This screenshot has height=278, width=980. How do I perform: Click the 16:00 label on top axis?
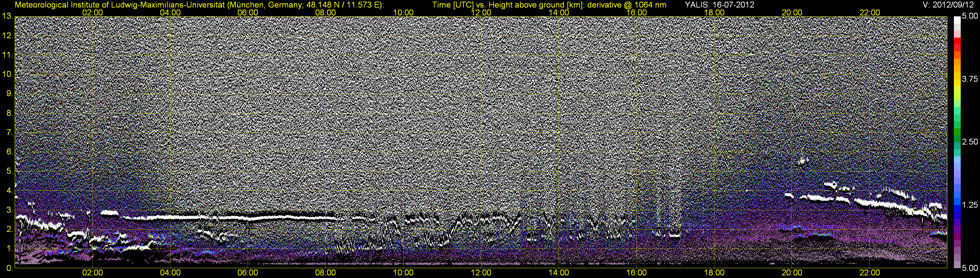[x=636, y=12]
